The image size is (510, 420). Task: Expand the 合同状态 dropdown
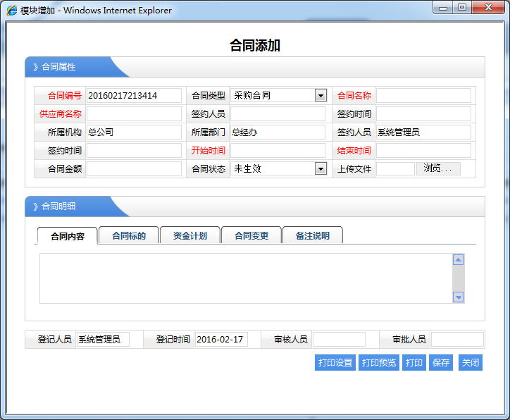(321, 169)
